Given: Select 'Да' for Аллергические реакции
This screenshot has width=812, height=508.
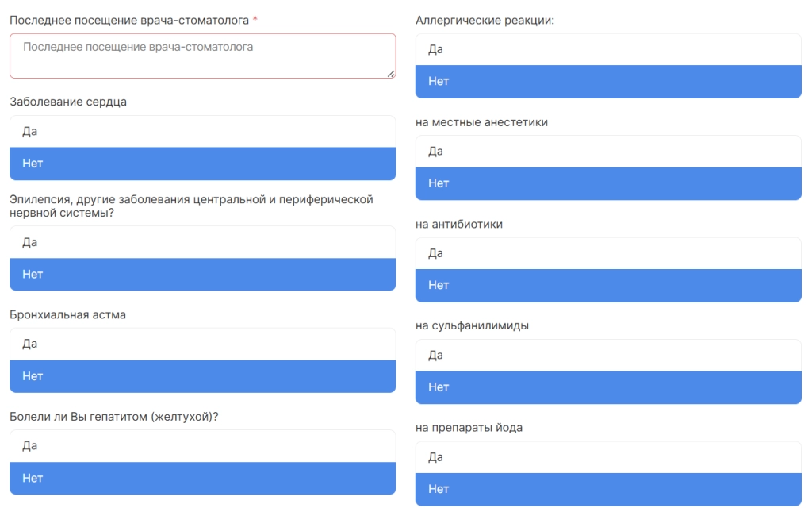Looking at the screenshot, I should 608,50.
